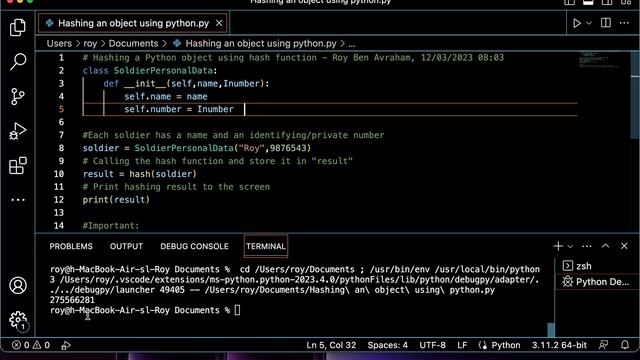The width and height of the screenshot is (640, 360).
Task: Click the minimap preview in editor
Action: coord(599,60)
